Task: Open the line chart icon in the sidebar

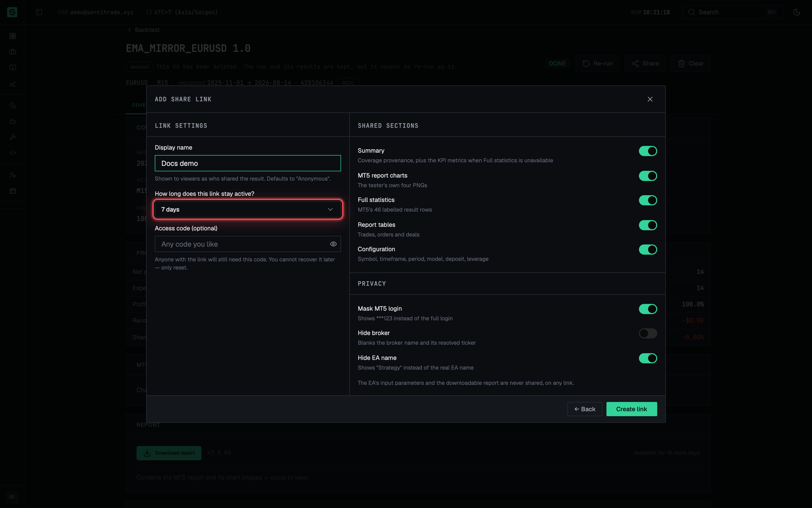Action: coord(13,84)
